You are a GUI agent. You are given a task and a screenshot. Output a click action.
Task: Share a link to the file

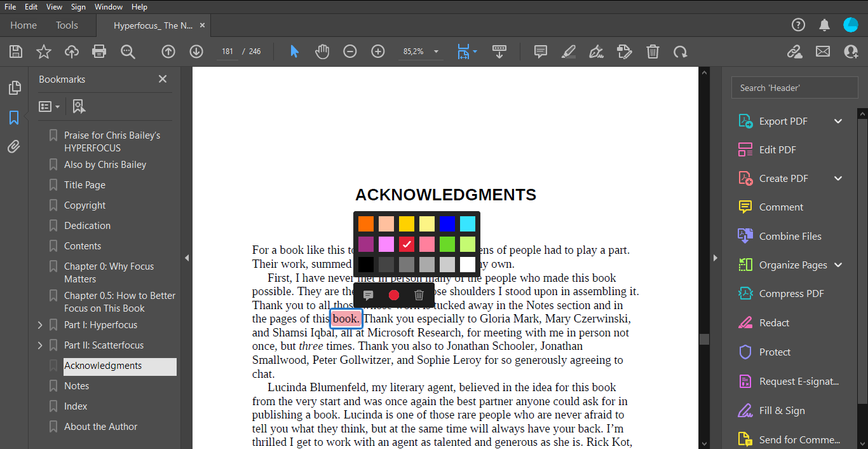(x=795, y=52)
